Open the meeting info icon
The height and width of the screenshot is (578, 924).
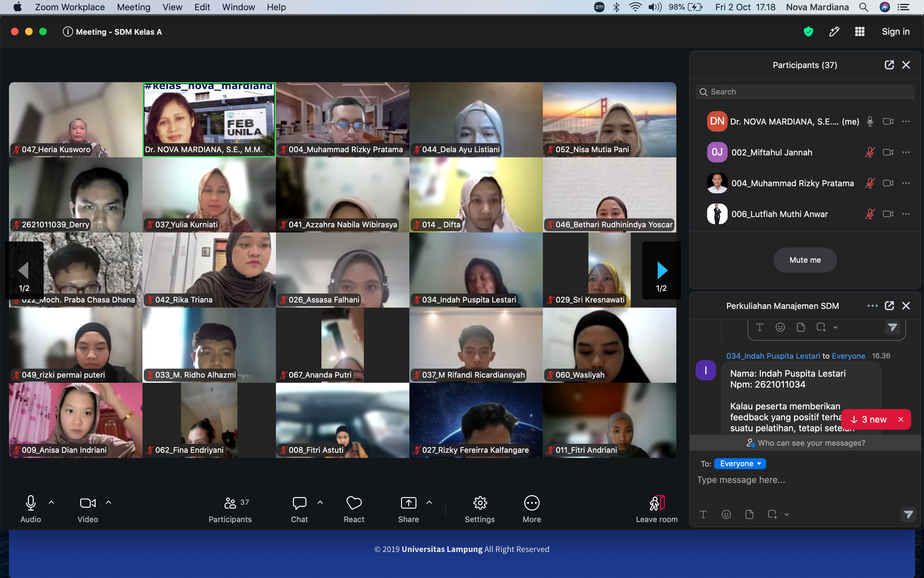pos(68,32)
